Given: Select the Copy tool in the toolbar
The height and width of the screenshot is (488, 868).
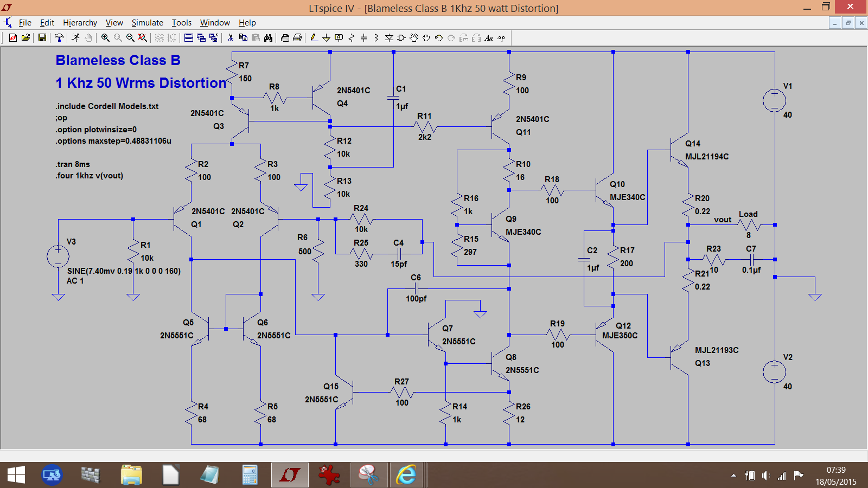Looking at the screenshot, I should [x=243, y=38].
